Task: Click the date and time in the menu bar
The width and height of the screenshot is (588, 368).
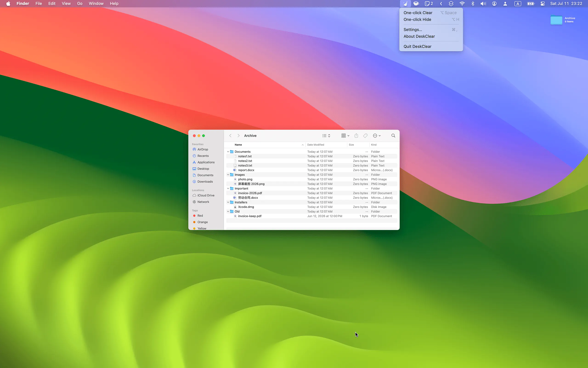Action: [x=566, y=4]
